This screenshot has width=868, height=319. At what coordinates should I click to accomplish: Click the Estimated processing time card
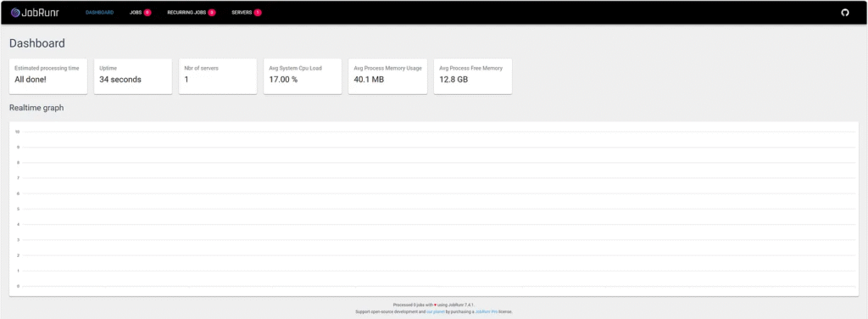click(x=48, y=76)
